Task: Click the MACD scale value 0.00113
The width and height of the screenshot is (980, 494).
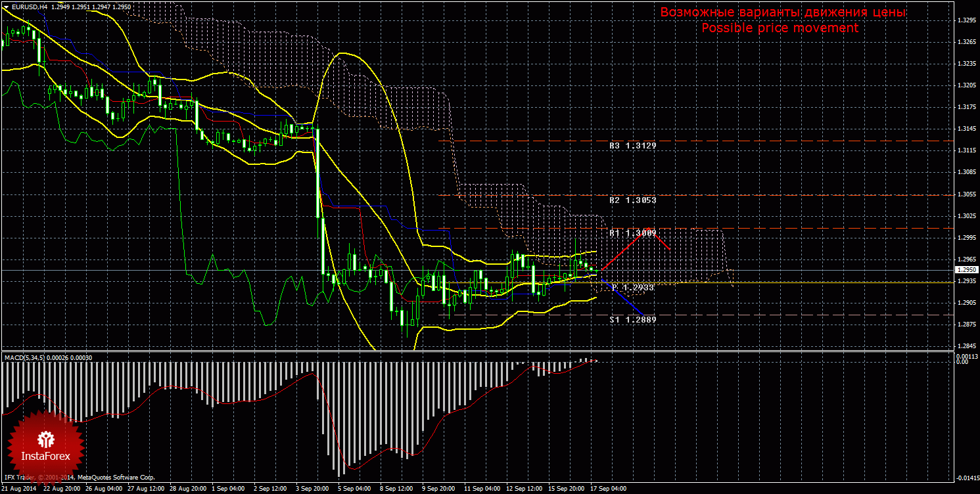Action: coord(966,356)
